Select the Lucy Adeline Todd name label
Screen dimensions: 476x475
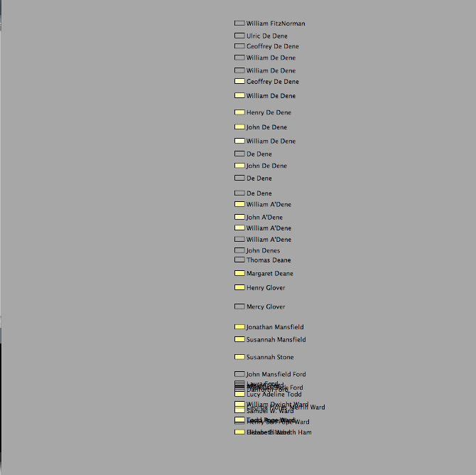[274, 395]
